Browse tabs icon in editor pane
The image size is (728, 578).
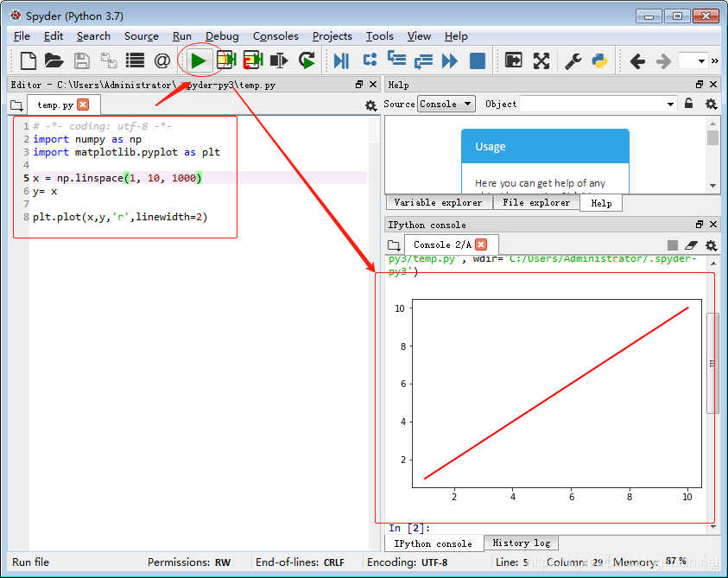point(16,105)
